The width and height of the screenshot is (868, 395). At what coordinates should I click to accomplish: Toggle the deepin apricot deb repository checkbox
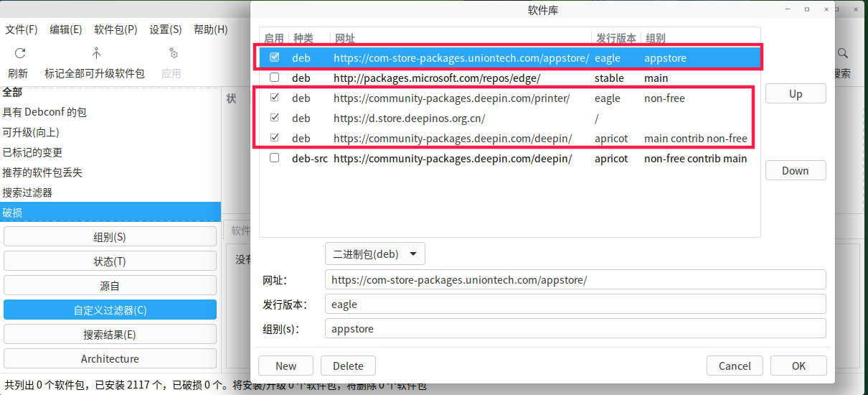[274, 138]
